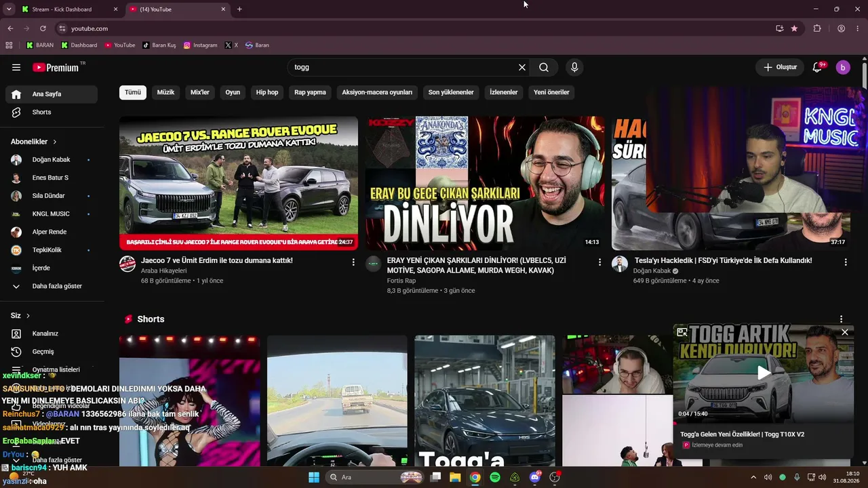Clear the search box with the X
This screenshot has height=488, width=868.
[522, 67]
